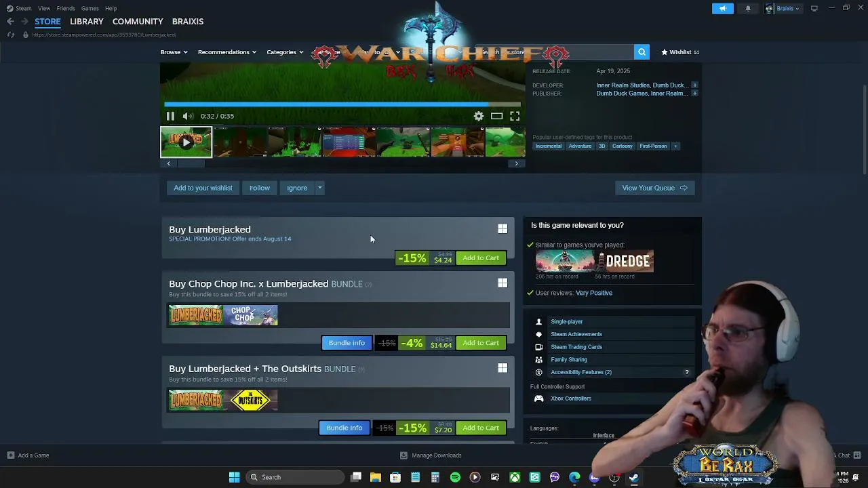Open Bundle info for The Outskirts bundle

click(344, 428)
